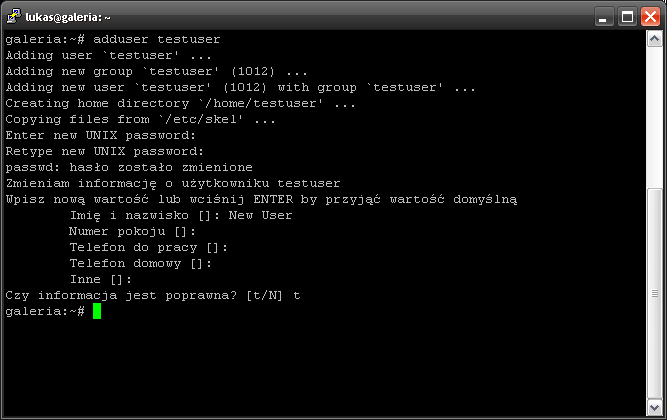Click the scrollbar down arrow

[x=654, y=407]
